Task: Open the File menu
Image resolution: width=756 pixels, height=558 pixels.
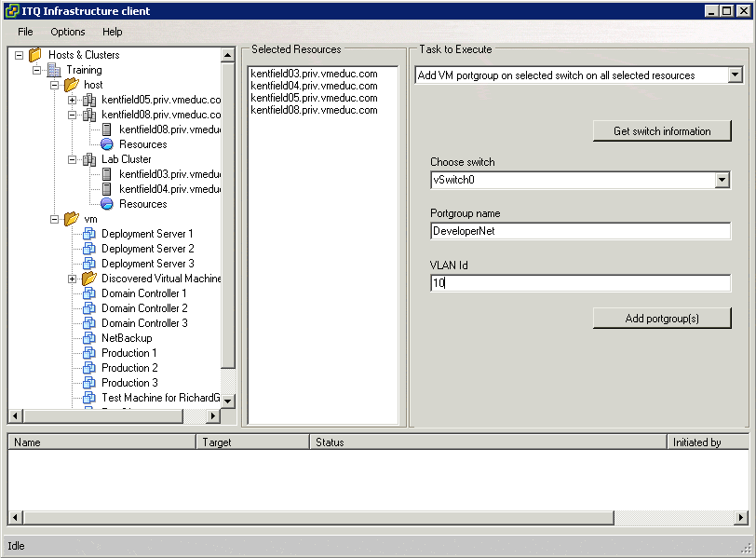Action: tap(25, 32)
